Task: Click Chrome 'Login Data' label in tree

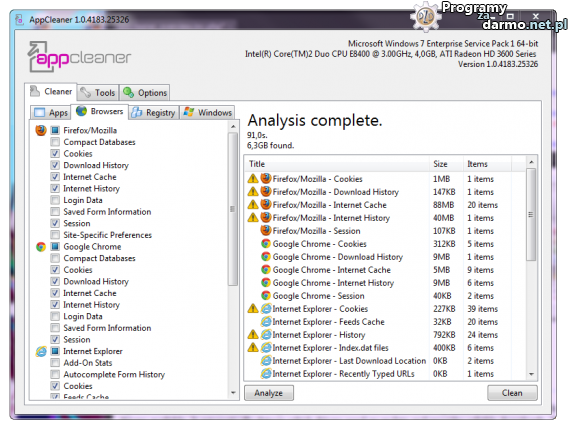Action: (83, 316)
